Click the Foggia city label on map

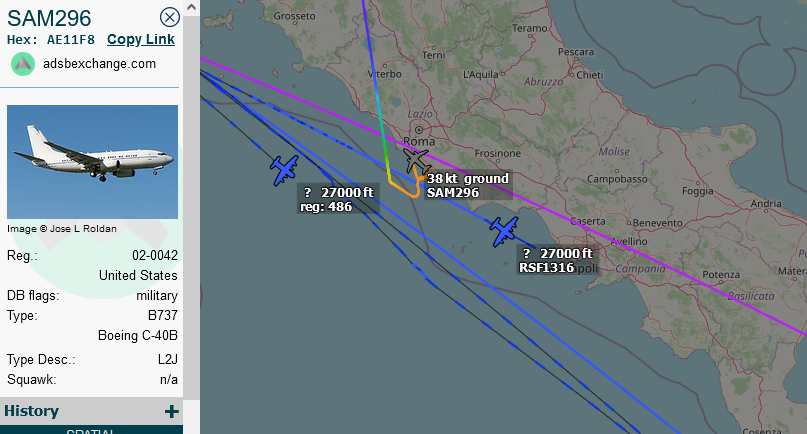point(698,191)
